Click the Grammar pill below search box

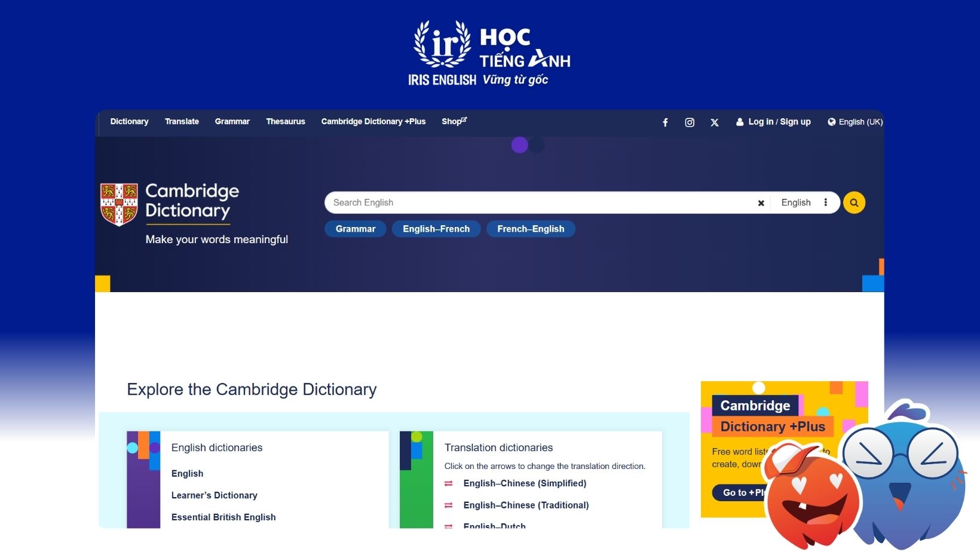356,229
